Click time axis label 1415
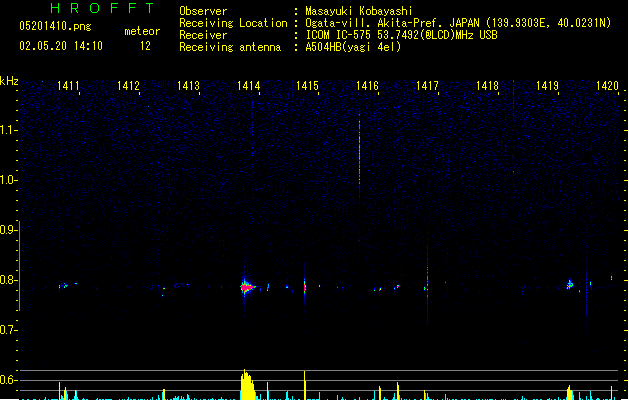This screenshot has width=629, height=400. point(307,86)
